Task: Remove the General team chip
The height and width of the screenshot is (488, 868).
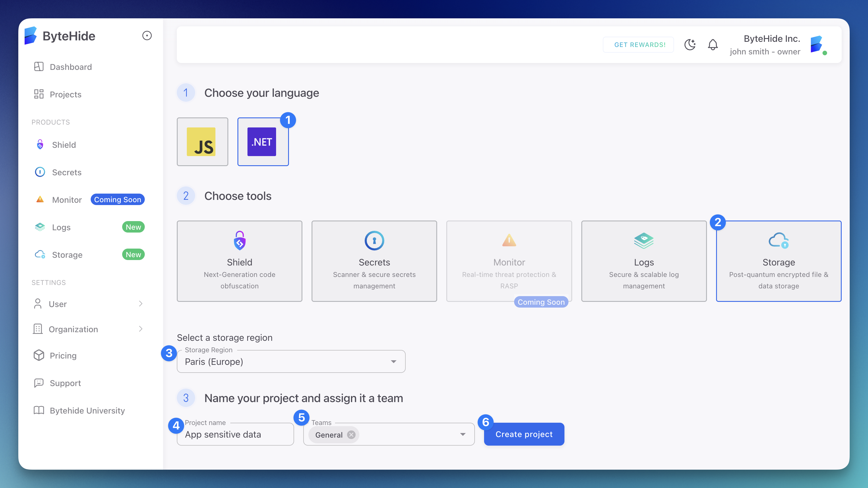Action: pos(351,434)
